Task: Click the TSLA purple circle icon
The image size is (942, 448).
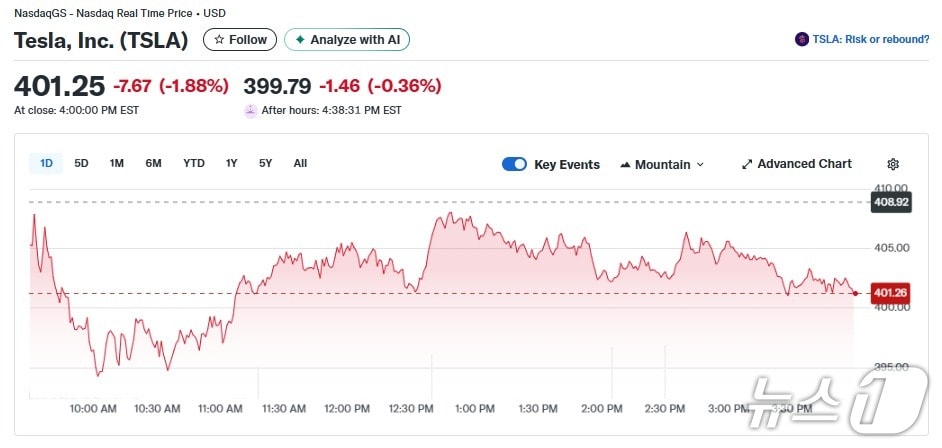Action: tap(801, 40)
